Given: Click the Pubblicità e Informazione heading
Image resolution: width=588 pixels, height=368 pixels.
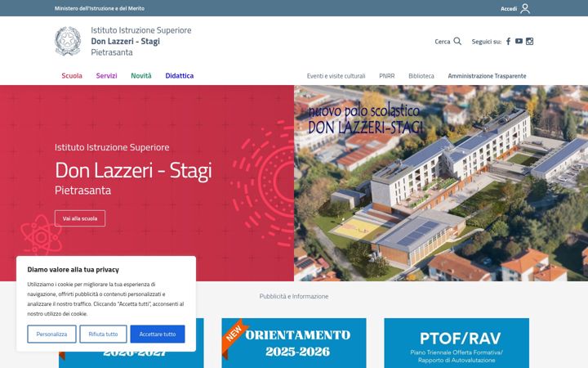Looking at the screenshot, I should [x=294, y=296].
